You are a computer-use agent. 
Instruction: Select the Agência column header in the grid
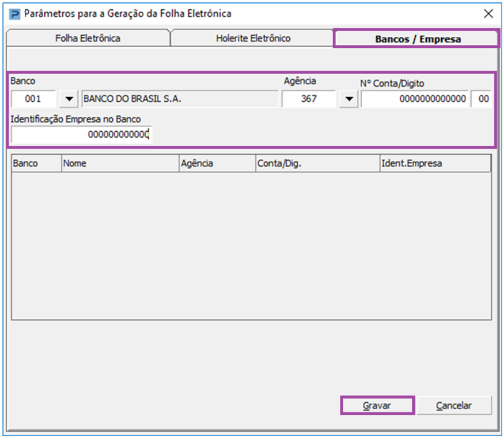point(217,163)
